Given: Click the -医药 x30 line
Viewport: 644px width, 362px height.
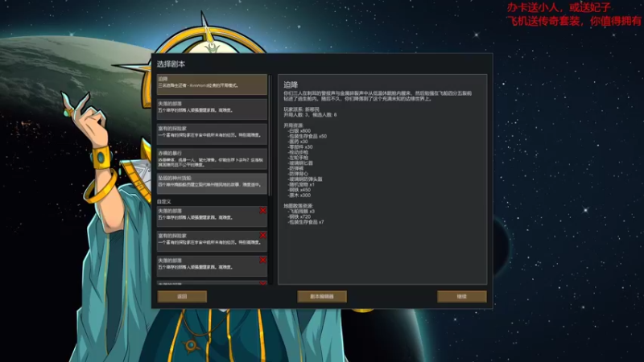Looking at the screenshot, I should tap(297, 142).
